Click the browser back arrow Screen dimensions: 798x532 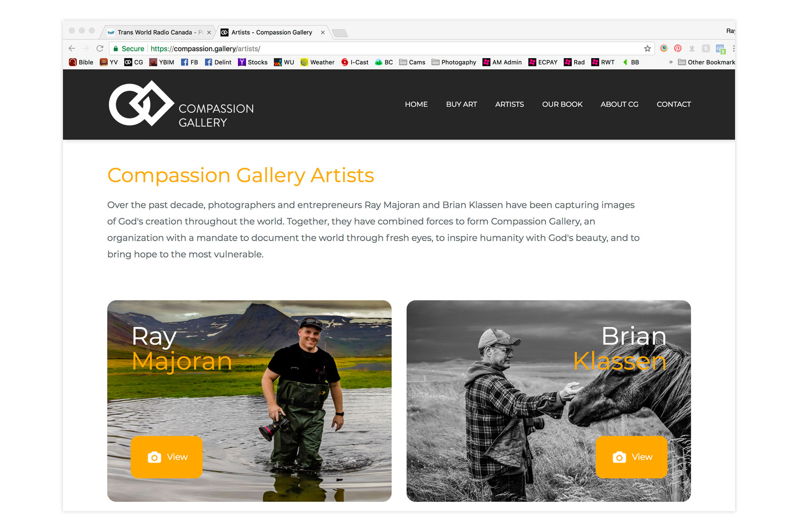pyautogui.click(x=72, y=49)
